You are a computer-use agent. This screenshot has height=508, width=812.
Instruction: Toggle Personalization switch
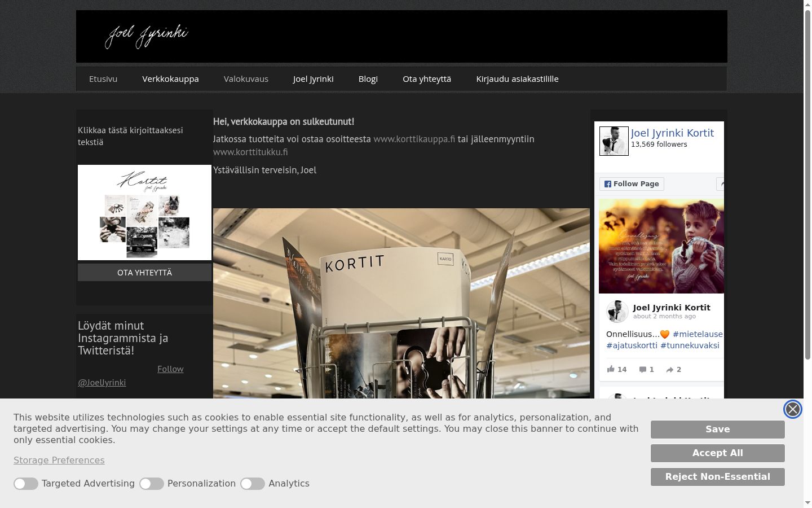coord(152,484)
